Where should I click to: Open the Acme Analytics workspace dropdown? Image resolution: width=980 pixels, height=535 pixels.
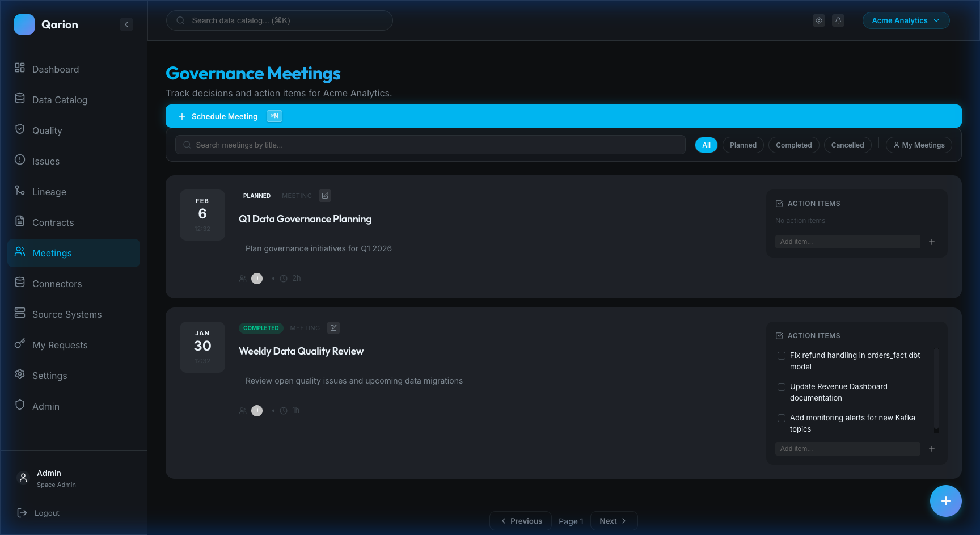[x=905, y=20]
